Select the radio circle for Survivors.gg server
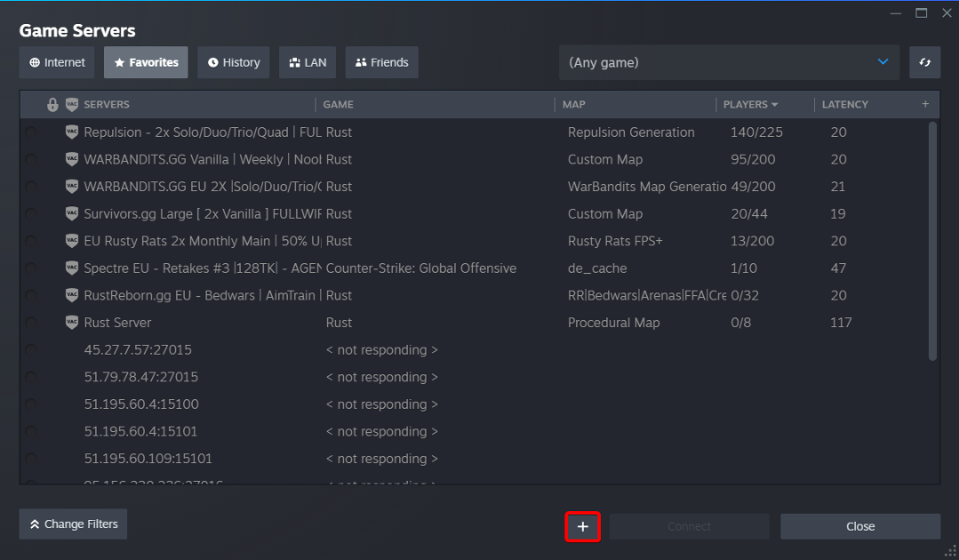Image resolution: width=959 pixels, height=560 pixels. 31,214
